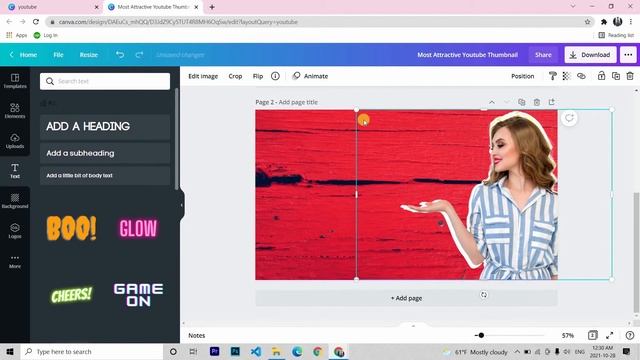Open the help question mark button
Viewport: 640px width, 360px height.
click(630, 335)
